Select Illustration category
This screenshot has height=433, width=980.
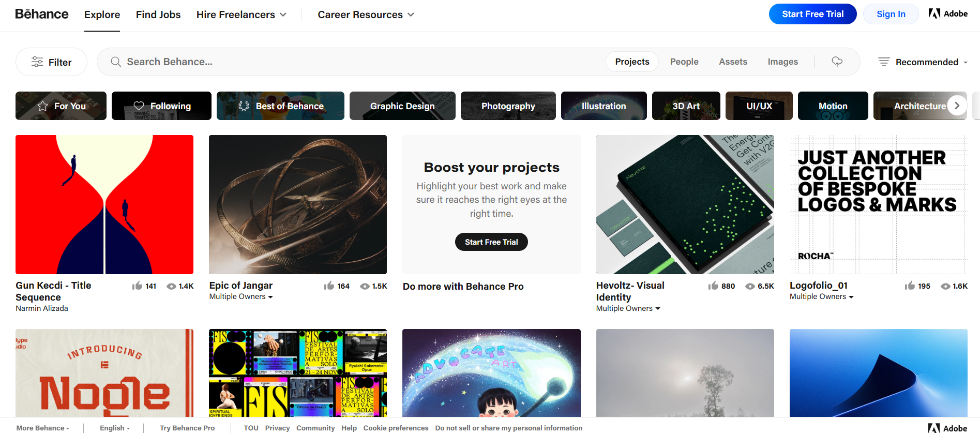[x=604, y=106]
